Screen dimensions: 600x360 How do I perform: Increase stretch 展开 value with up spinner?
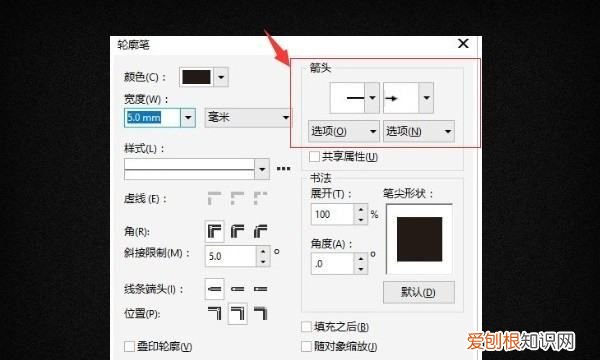tap(360, 209)
